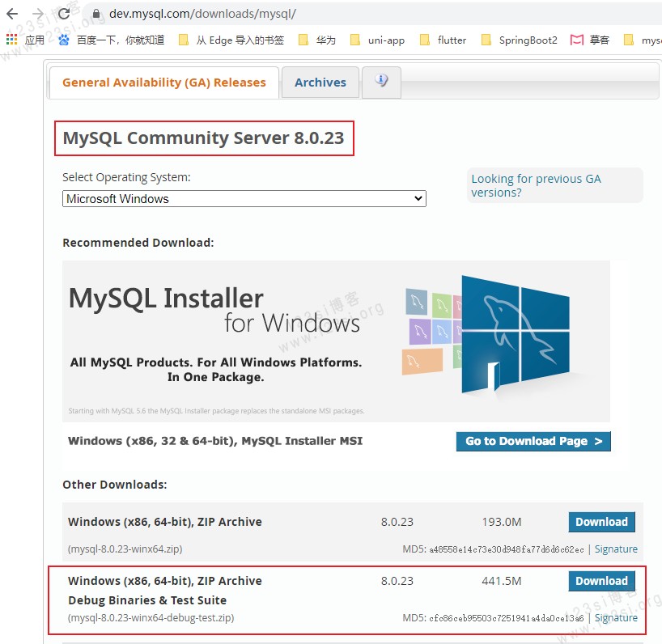662x644 pixels.
Task: Click the '百度一下，你就知道' bookmark text
Action: click(x=121, y=40)
